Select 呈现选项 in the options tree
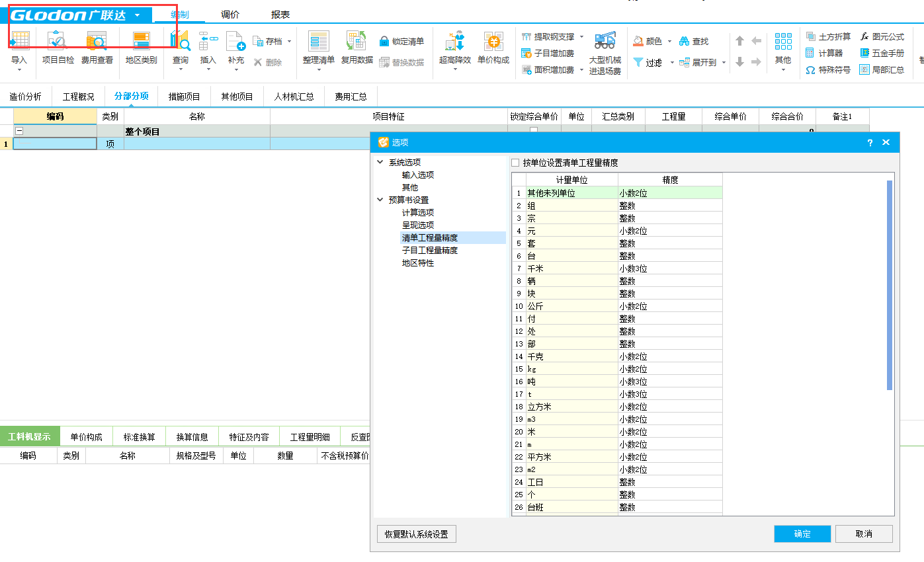Viewport: 924px width, 562px height. (x=418, y=225)
